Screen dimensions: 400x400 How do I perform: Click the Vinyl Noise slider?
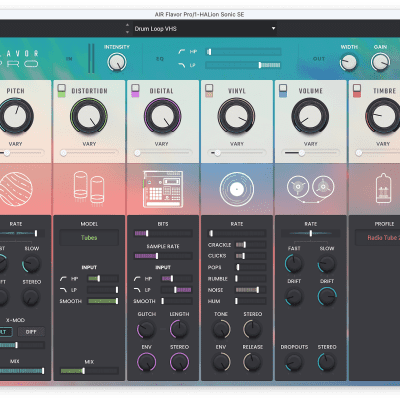tap(250, 290)
